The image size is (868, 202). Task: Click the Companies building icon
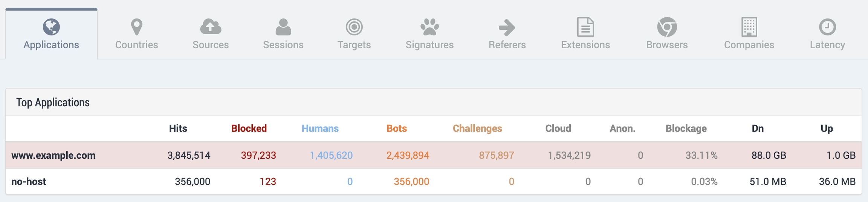[x=749, y=27]
